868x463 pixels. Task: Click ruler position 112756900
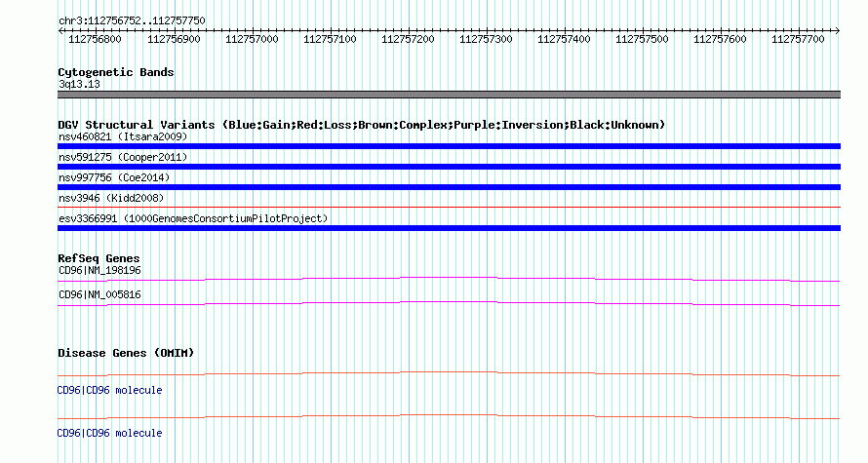click(174, 39)
